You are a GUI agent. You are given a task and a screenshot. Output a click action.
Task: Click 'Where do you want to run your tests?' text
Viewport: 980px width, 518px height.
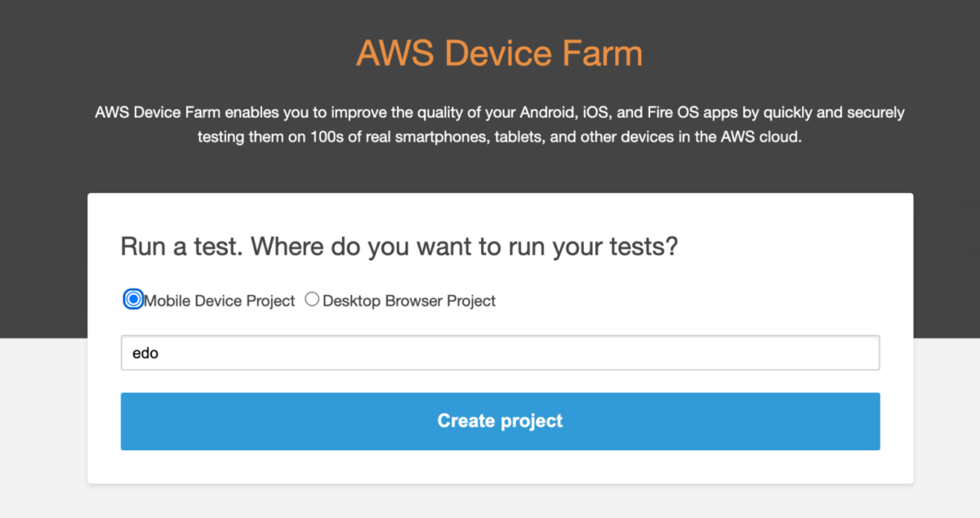coord(464,246)
